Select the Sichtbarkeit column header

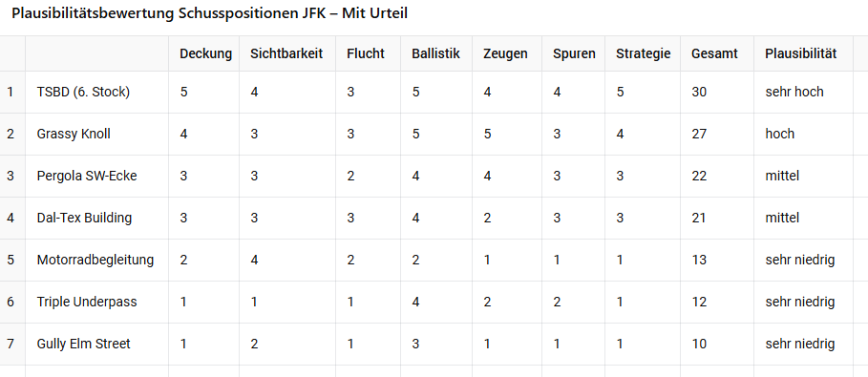point(287,53)
